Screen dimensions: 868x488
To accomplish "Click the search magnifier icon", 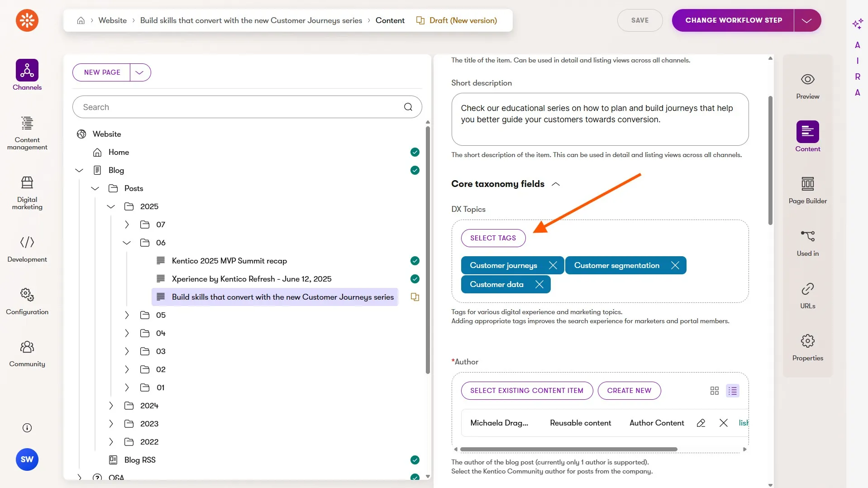I will click(x=408, y=107).
